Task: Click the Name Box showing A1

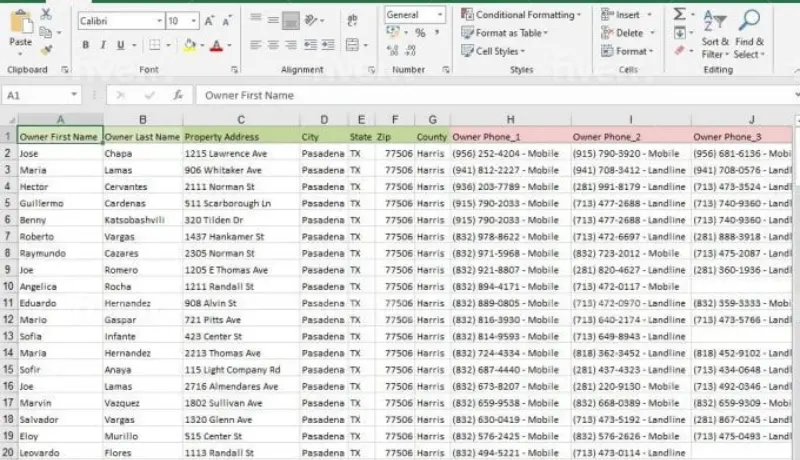Action: click(x=41, y=95)
